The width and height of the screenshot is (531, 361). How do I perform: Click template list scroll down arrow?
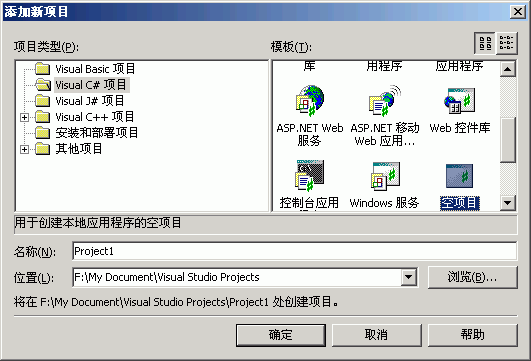[x=508, y=203]
